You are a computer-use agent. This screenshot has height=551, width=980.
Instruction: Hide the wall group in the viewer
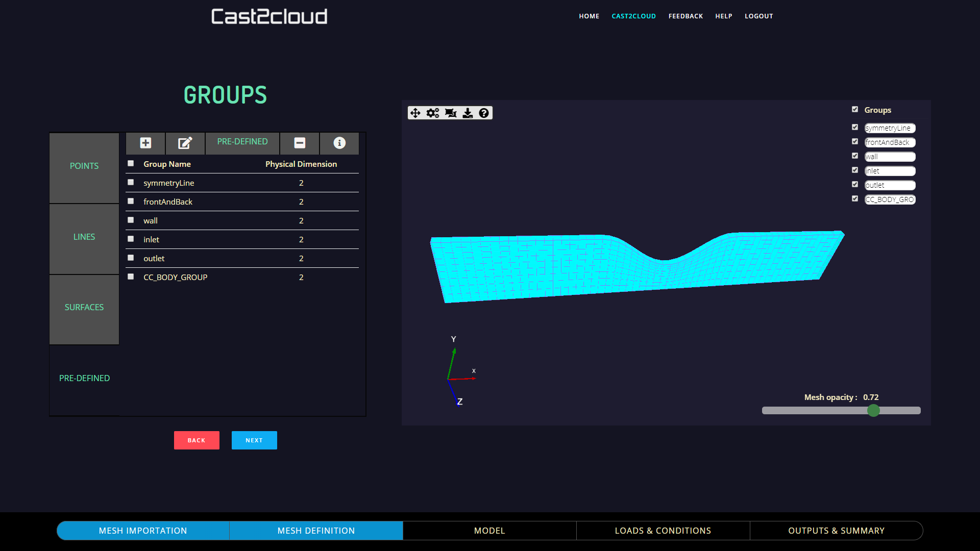click(855, 156)
